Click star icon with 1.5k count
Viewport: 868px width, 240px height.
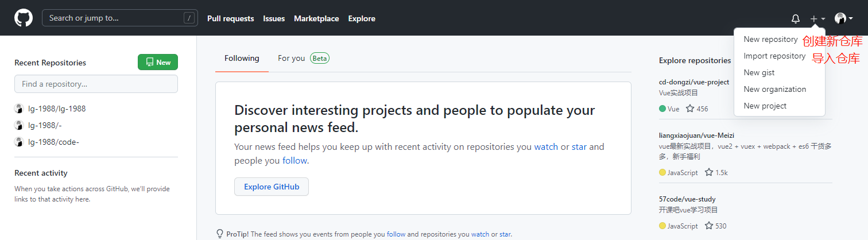pos(709,172)
